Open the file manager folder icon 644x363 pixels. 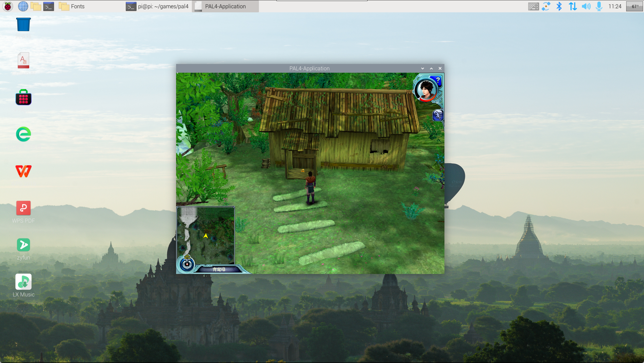36,6
